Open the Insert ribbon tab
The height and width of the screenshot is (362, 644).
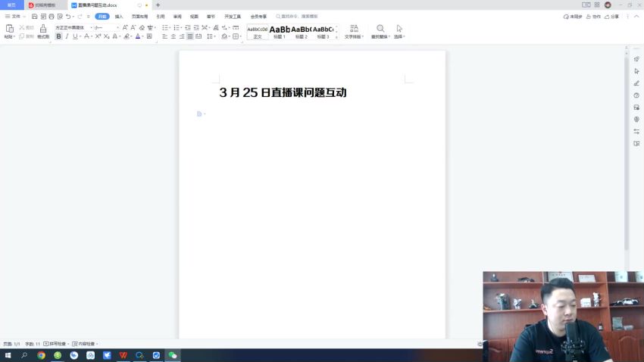point(119,17)
